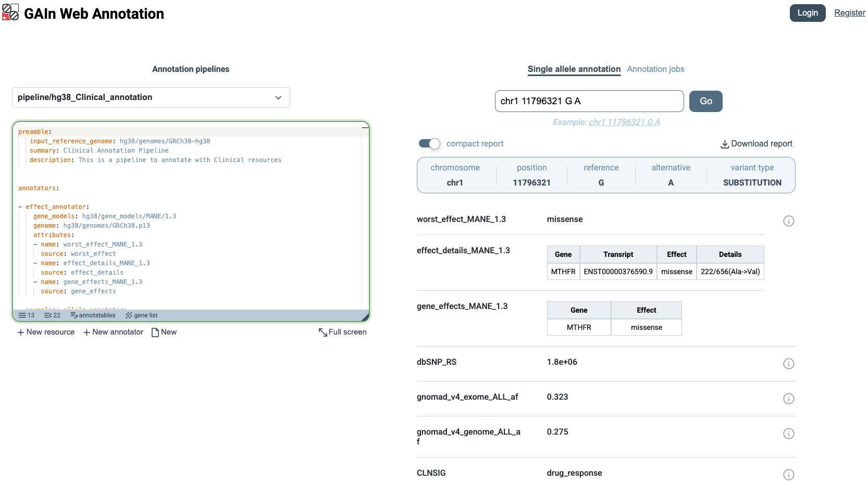Click the worst_effect_MANE_1.3 missense value
Image resolution: width=868 pixels, height=481 pixels.
pos(565,219)
